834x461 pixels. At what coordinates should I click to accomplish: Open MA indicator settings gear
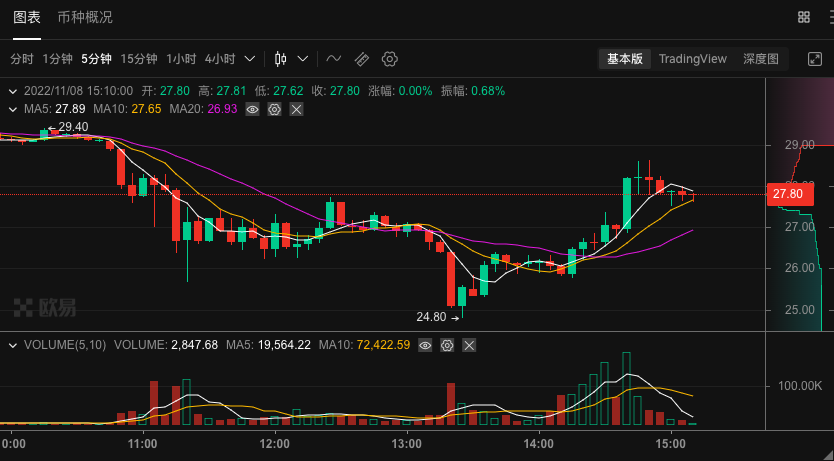[274, 110]
